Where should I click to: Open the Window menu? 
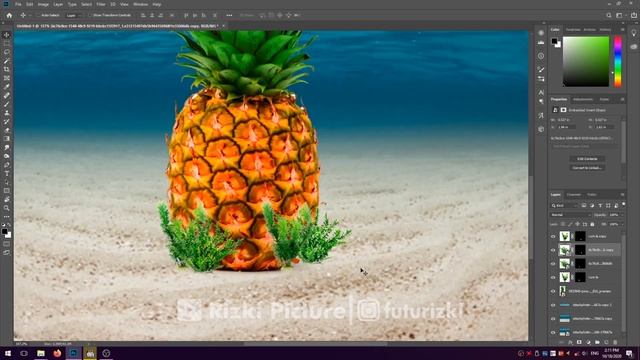point(140,4)
